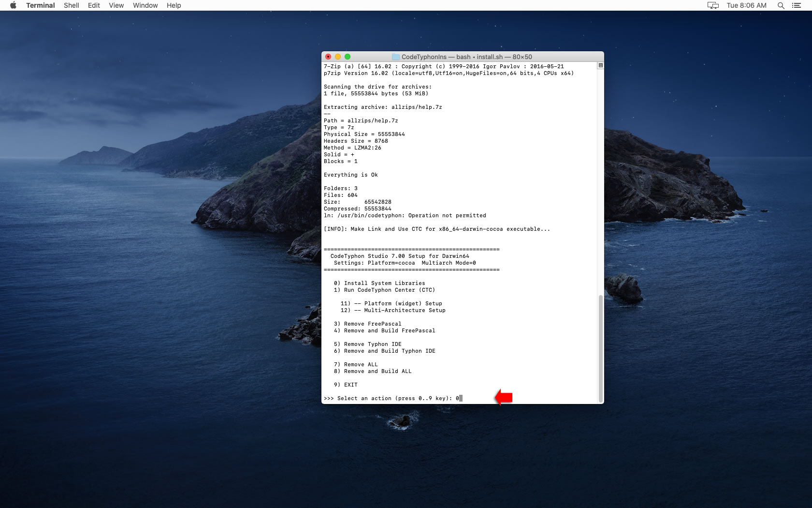Open the Shell menu
Viewport: 812px width, 508px height.
coord(72,5)
